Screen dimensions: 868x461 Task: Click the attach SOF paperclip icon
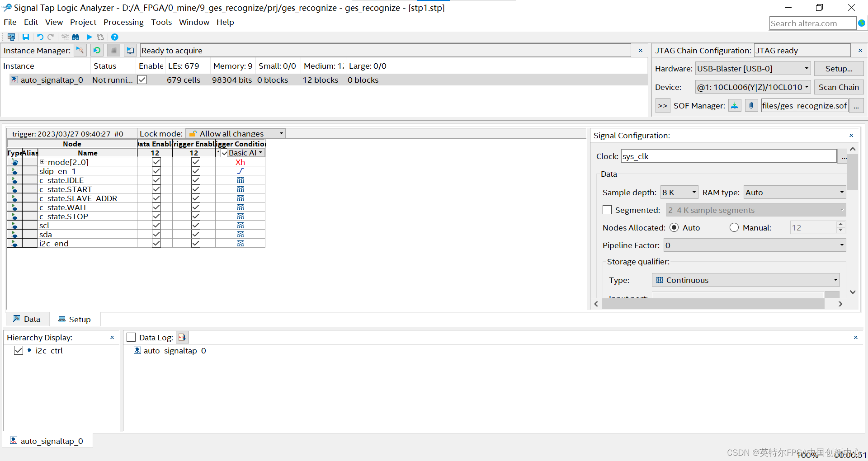click(751, 105)
